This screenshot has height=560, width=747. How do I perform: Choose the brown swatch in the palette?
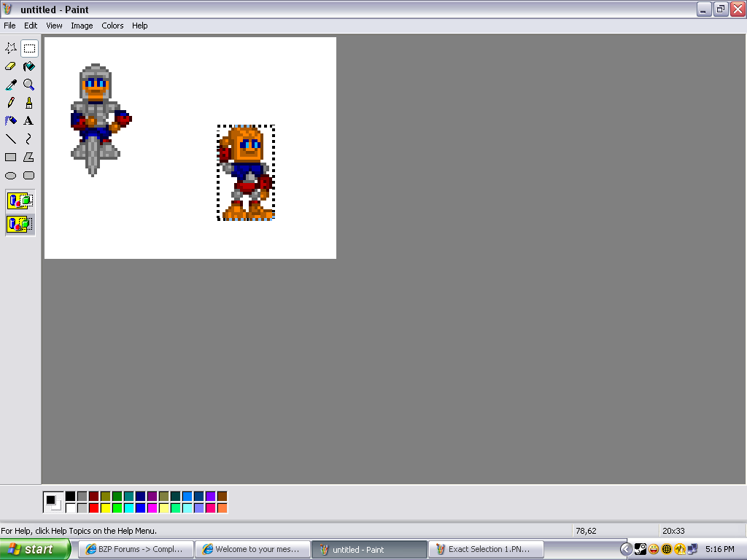(x=222, y=497)
